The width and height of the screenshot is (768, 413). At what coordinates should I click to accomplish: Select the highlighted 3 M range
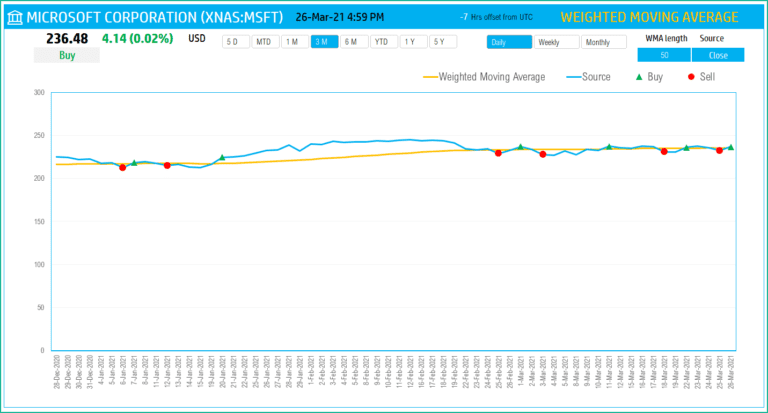[324, 42]
